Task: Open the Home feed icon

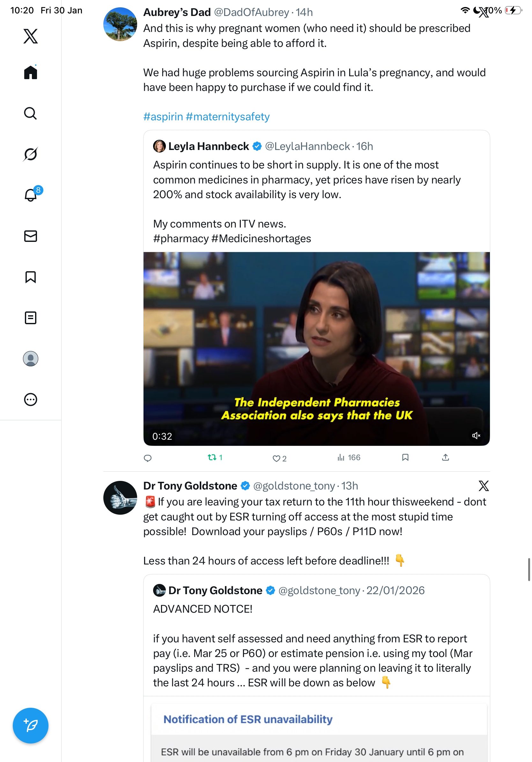Action: 31,72
